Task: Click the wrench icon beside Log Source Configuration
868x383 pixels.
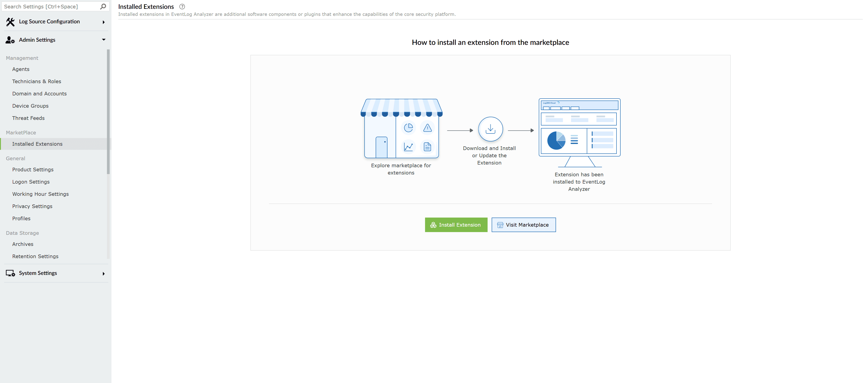Action: pos(10,21)
